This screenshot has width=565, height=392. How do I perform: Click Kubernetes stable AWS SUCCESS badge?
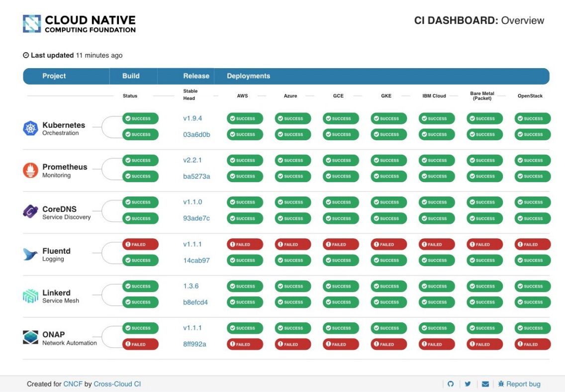(x=245, y=118)
